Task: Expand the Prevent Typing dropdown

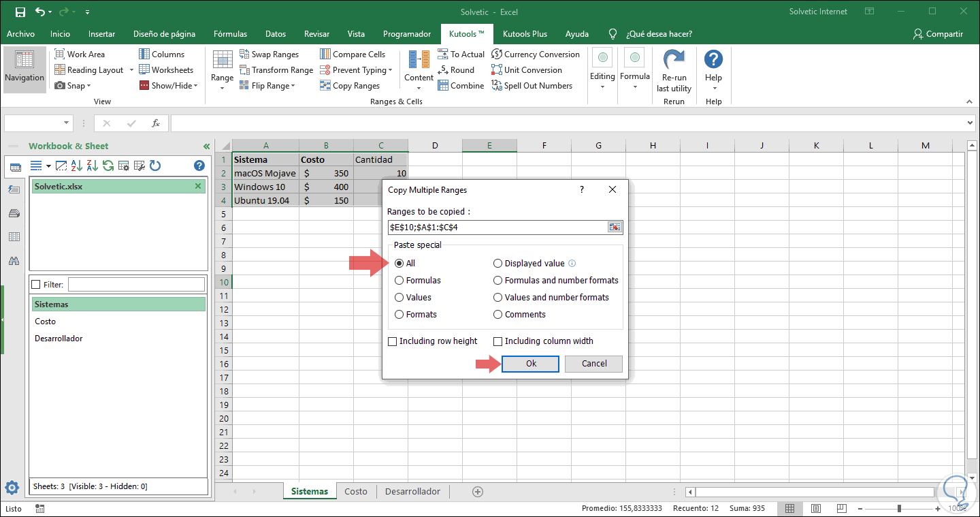Action: [390, 70]
